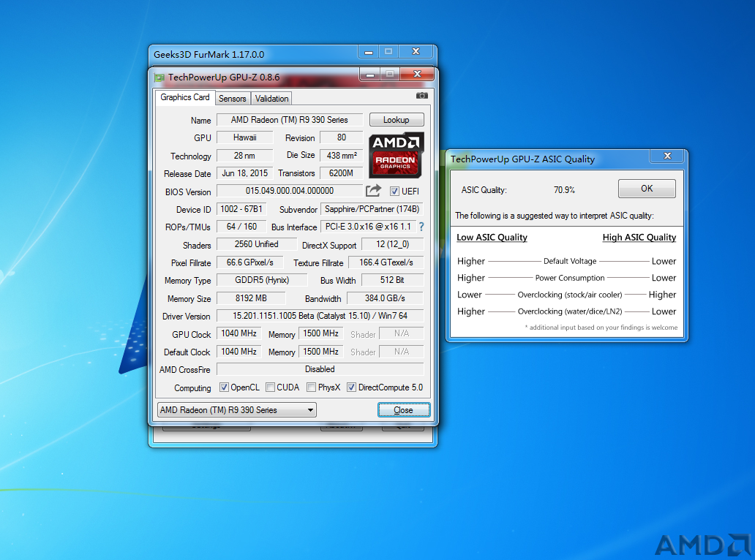
Task: Click the GPU field showing Hawaii
Action: point(244,137)
